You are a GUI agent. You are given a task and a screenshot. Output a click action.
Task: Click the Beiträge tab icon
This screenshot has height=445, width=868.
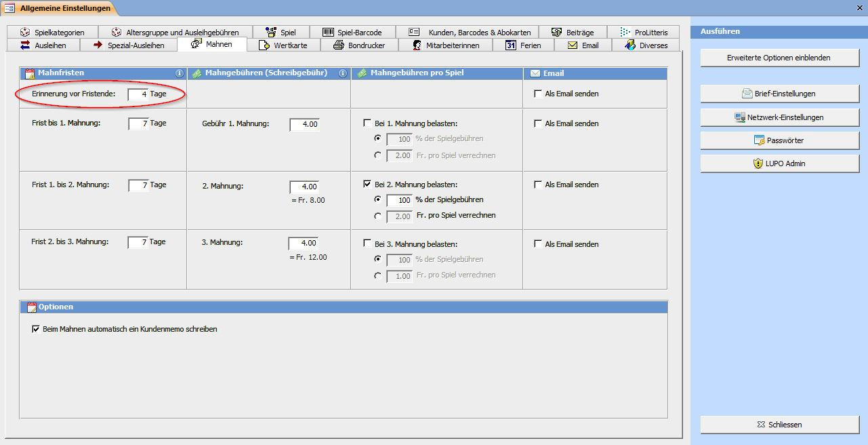557,32
